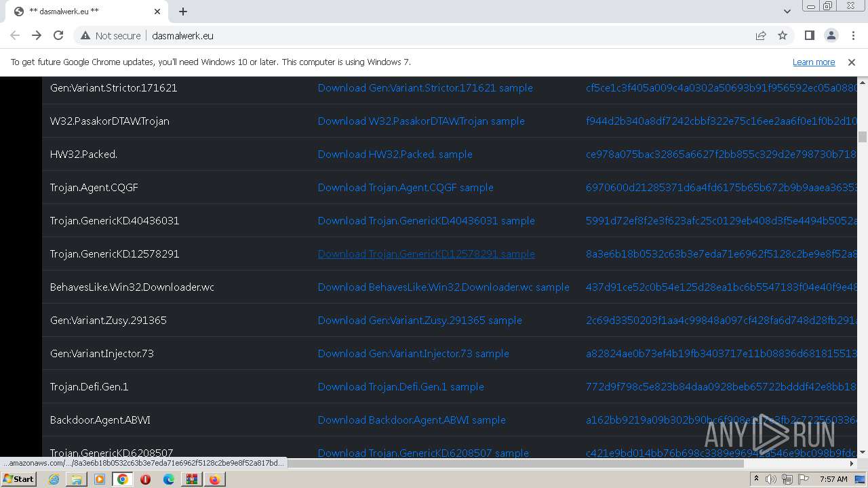This screenshot has height=488, width=868.
Task: Launch Internet Explorer from the taskbar
Action: point(54,479)
